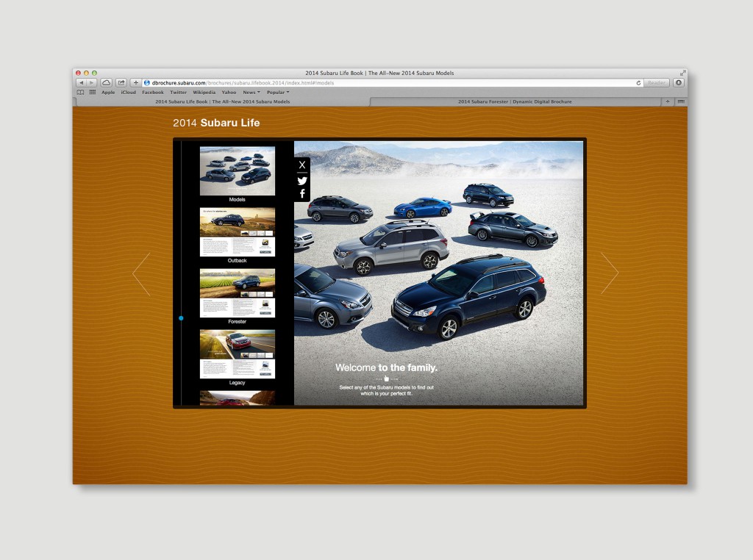Open the Twitter bookmark
Image resolution: width=753 pixels, height=560 pixels.
[178, 93]
